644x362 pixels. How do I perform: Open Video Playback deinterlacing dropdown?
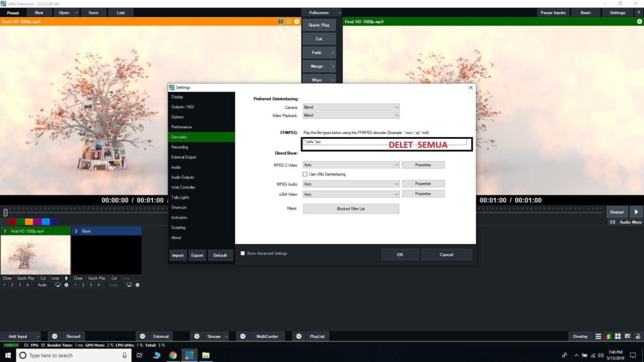(351, 116)
